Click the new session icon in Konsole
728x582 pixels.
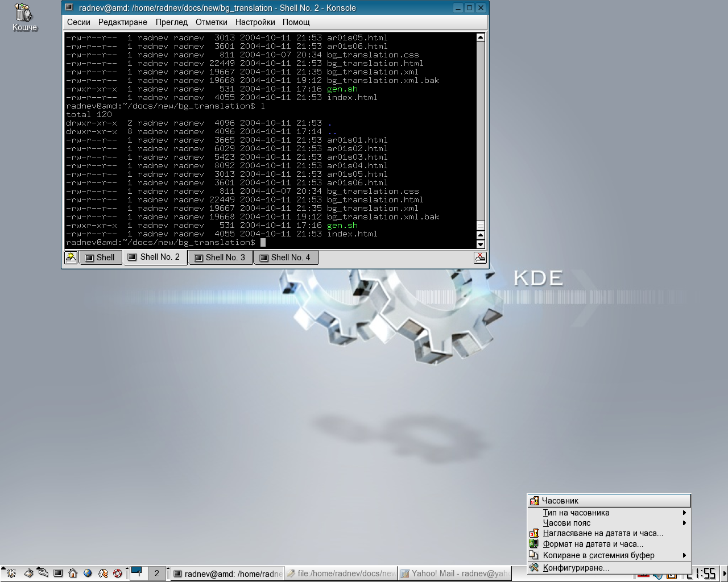[x=71, y=257]
